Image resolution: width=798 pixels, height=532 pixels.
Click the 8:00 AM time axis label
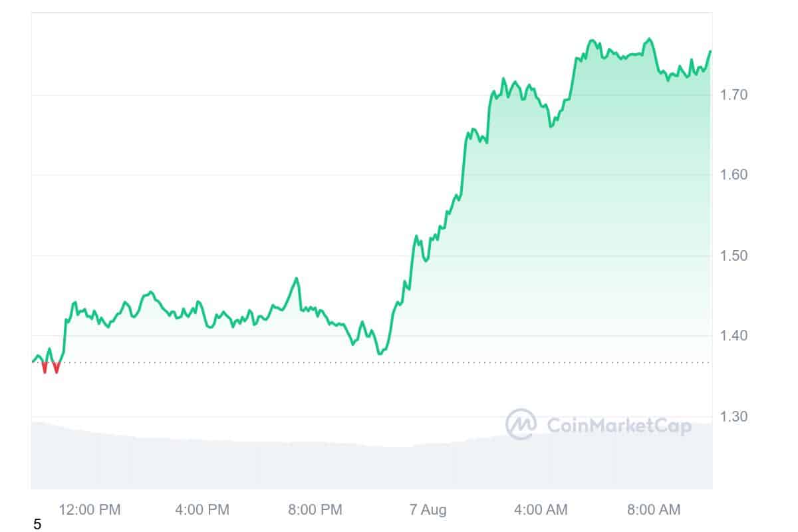653,510
